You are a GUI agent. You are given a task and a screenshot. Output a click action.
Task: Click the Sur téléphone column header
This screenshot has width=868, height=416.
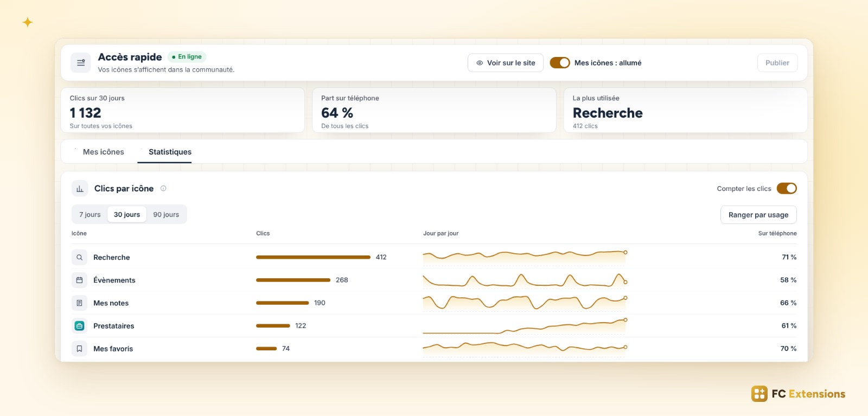pyautogui.click(x=777, y=233)
